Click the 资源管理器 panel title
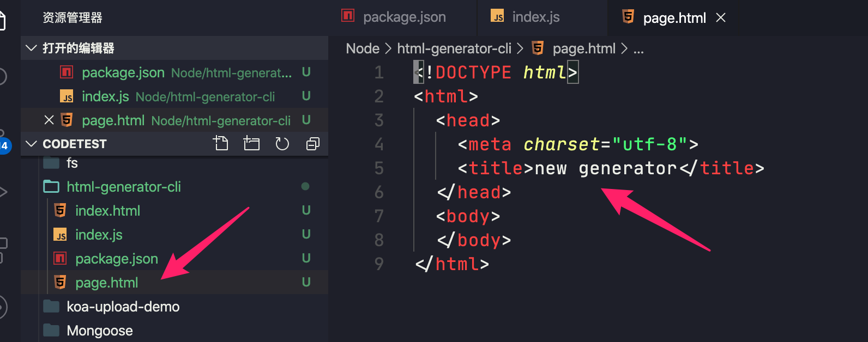This screenshot has width=868, height=342. click(x=73, y=17)
